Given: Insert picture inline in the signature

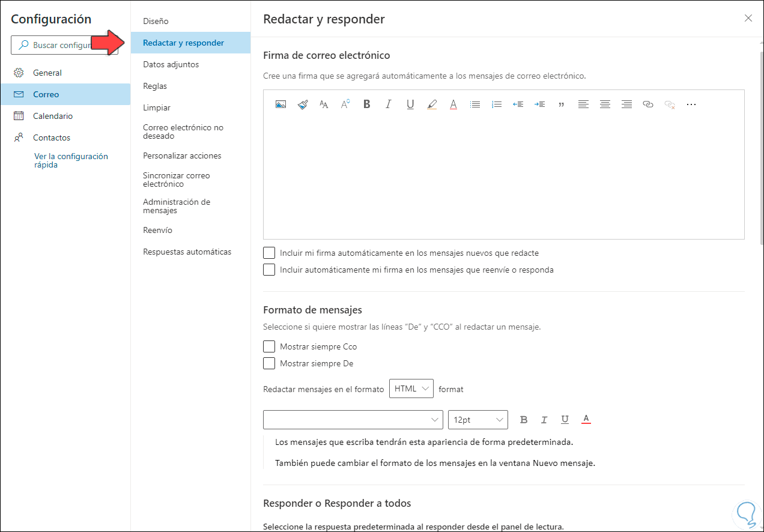Looking at the screenshot, I should point(280,104).
